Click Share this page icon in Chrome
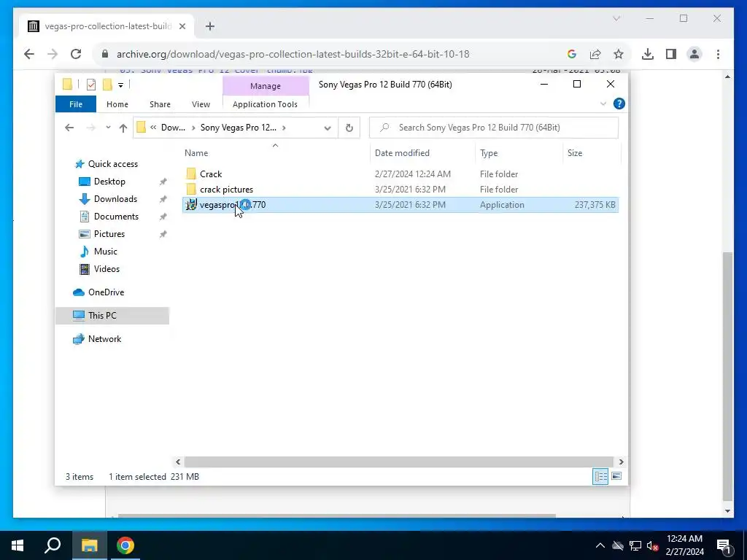Screen dimensions: 747x560 tap(595, 54)
